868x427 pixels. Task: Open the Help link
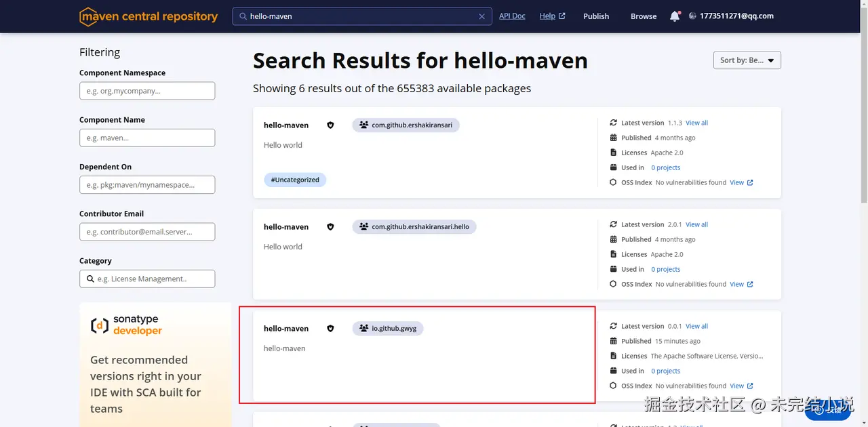552,16
